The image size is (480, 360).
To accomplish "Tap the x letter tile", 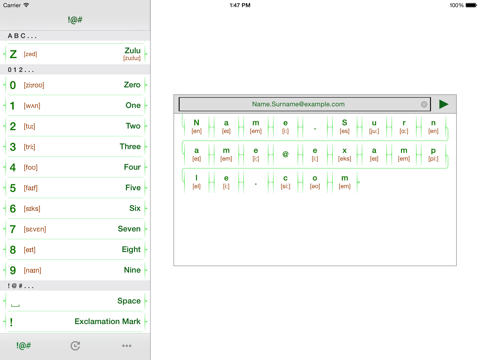I will pyautogui.click(x=344, y=154).
